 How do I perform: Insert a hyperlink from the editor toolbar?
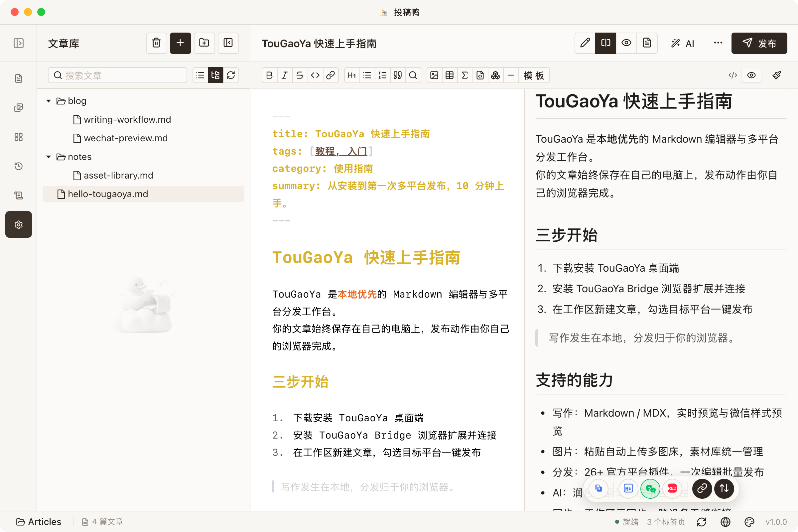pyautogui.click(x=331, y=75)
